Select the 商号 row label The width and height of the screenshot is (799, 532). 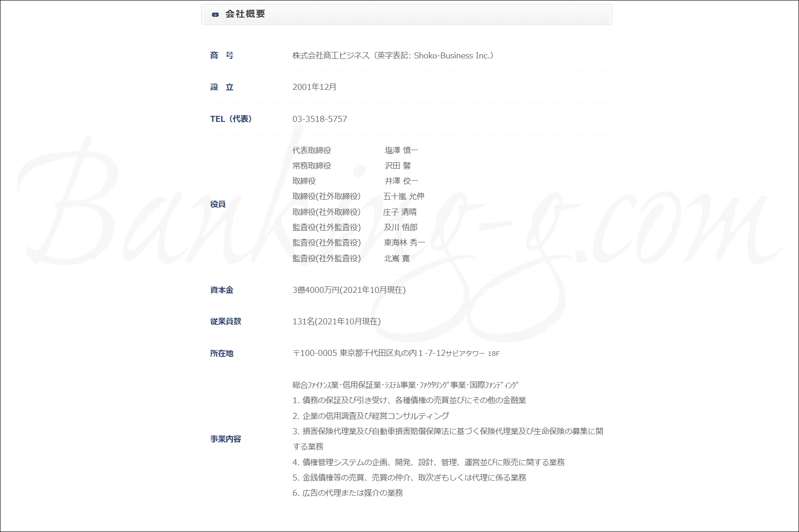click(x=222, y=56)
